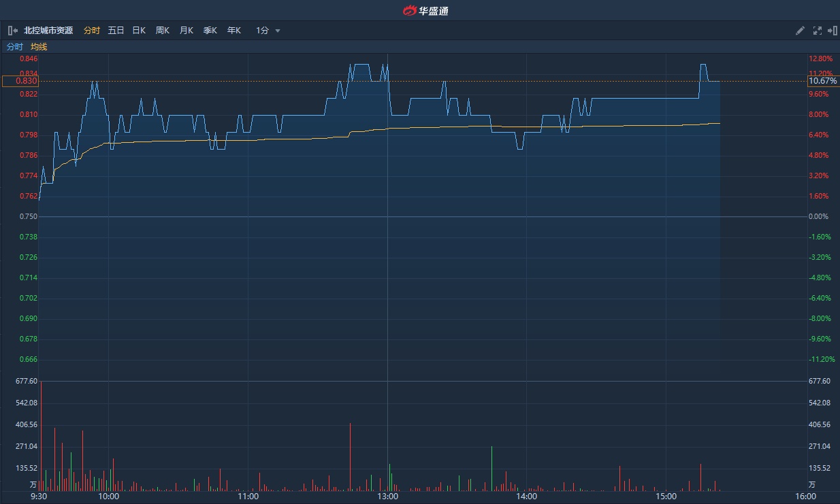Open the pencil drawing tool
The height and width of the screenshot is (504, 840).
point(801,31)
